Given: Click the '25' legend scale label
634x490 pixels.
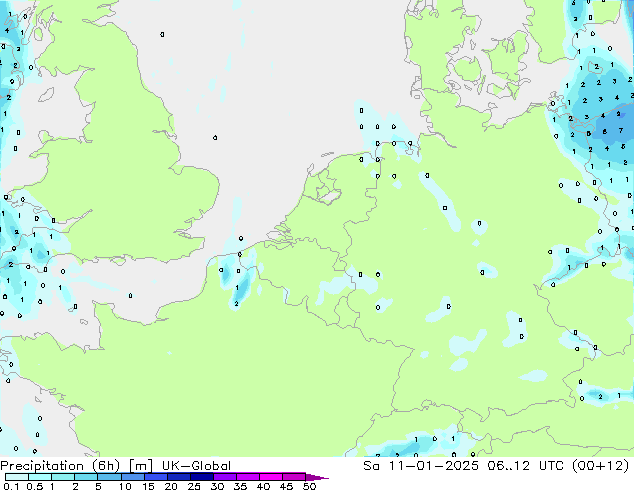Looking at the screenshot, I should pyautogui.click(x=194, y=486).
